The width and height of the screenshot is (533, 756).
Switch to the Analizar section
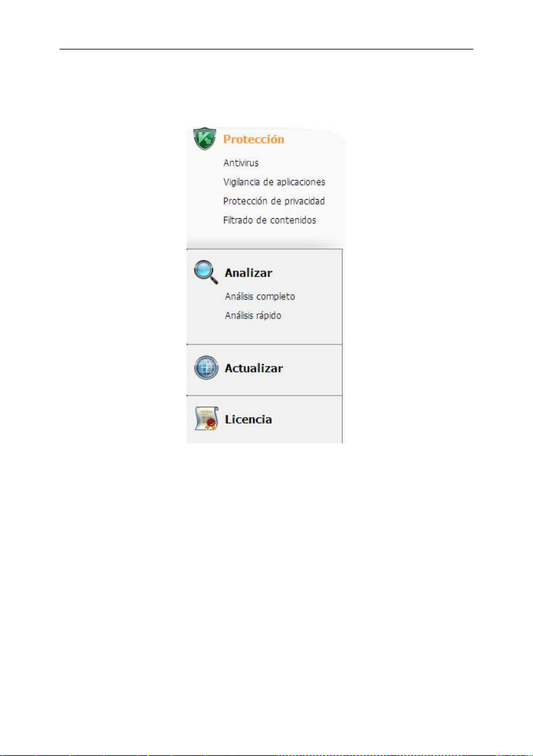click(x=248, y=273)
